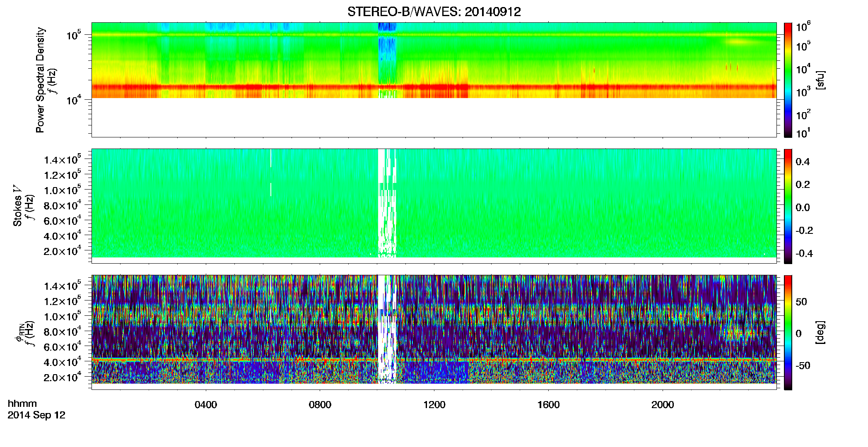Image resolution: width=868 pixels, height=447 pixels.
Task: Click the phi RTN degree color bar
Action: coord(788,332)
